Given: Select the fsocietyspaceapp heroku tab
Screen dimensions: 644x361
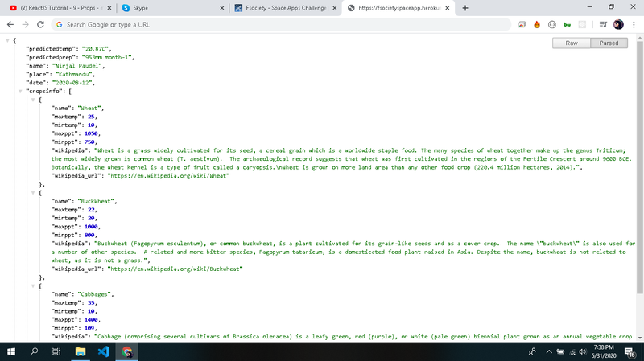Looking at the screenshot, I should coord(398,8).
